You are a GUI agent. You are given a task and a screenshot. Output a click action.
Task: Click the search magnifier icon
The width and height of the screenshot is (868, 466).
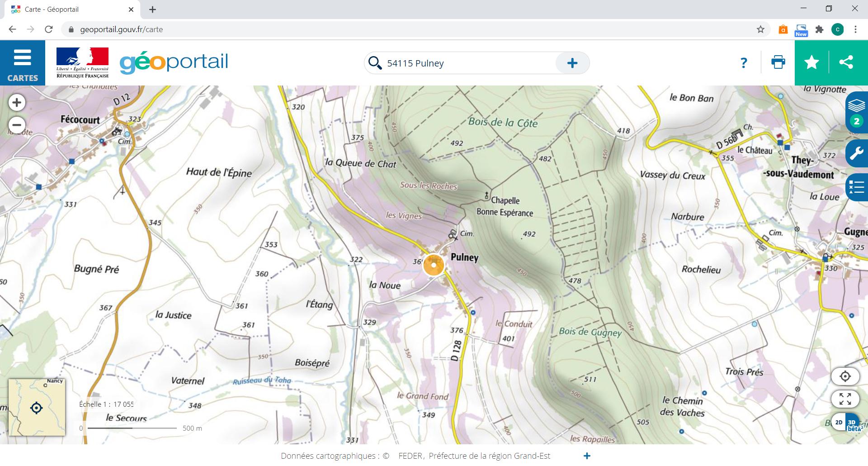coord(375,63)
